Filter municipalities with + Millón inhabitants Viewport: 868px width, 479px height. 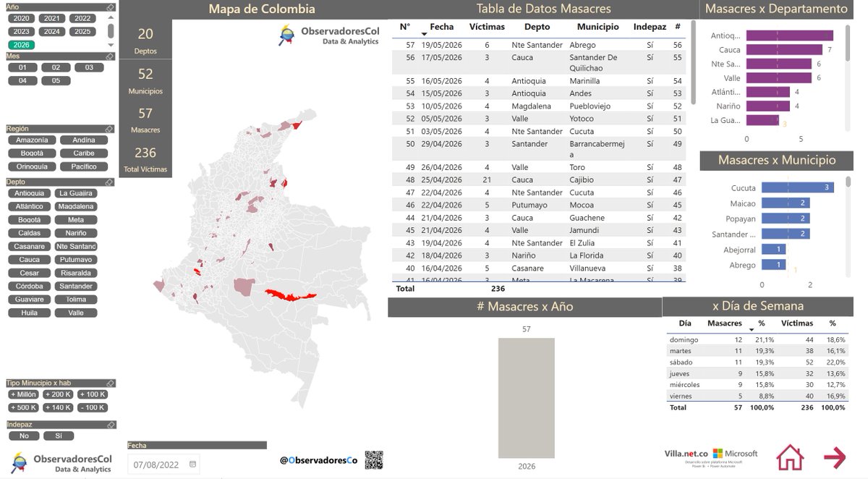click(23, 395)
